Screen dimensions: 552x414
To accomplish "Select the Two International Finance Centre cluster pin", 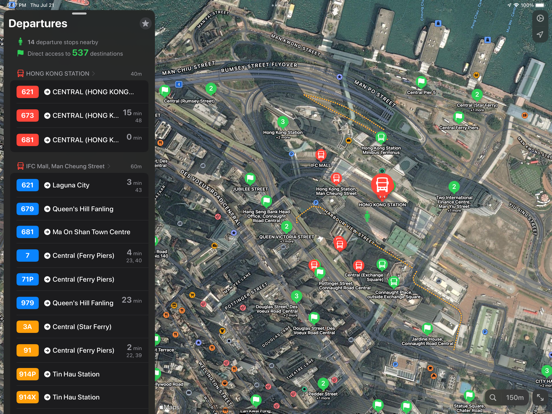I will pyautogui.click(x=454, y=187).
